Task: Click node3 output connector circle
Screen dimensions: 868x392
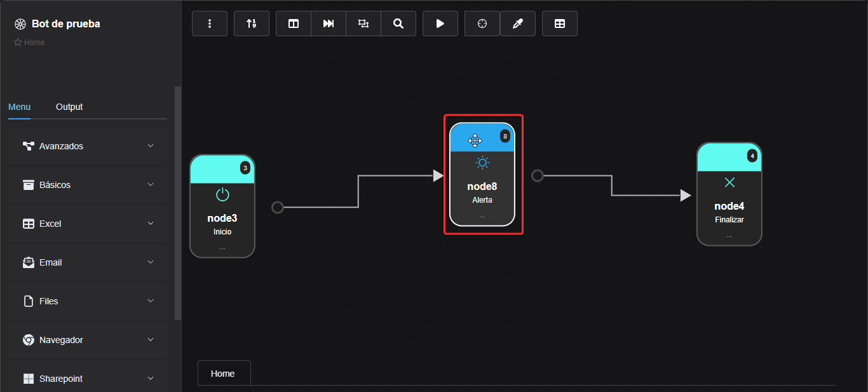Action: [277, 207]
